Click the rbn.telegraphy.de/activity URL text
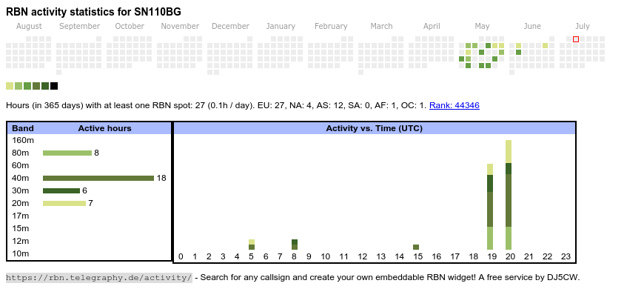The image size is (644, 289). click(99, 277)
